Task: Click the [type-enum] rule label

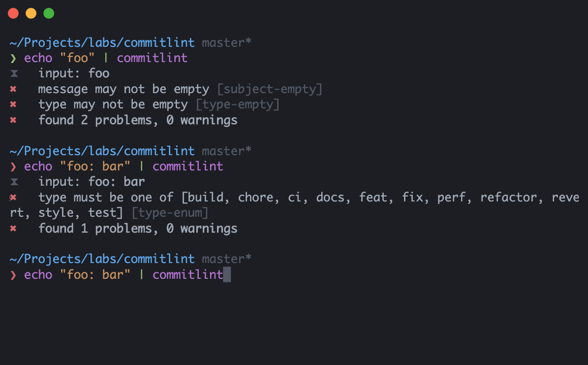Action: click(x=170, y=213)
